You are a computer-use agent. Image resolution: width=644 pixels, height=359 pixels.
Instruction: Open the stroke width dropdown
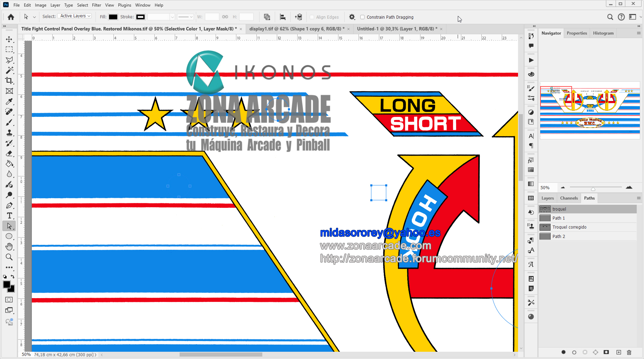172,17
